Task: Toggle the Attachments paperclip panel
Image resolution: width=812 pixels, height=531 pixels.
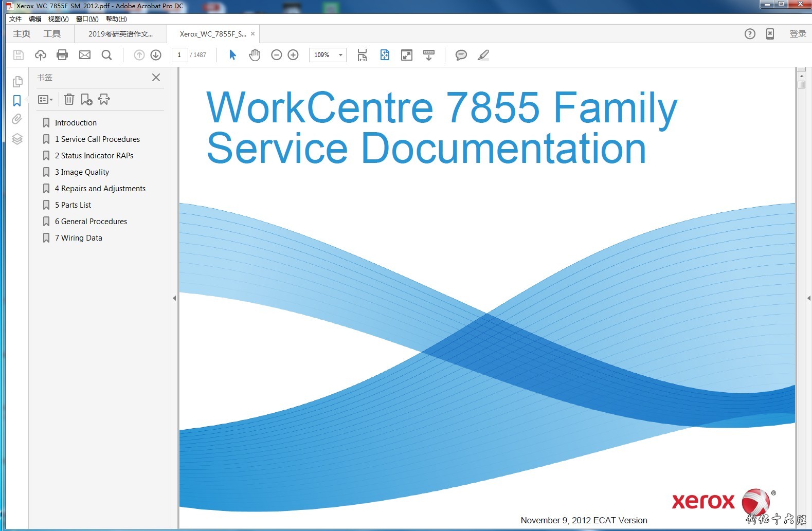Action: point(17,119)
